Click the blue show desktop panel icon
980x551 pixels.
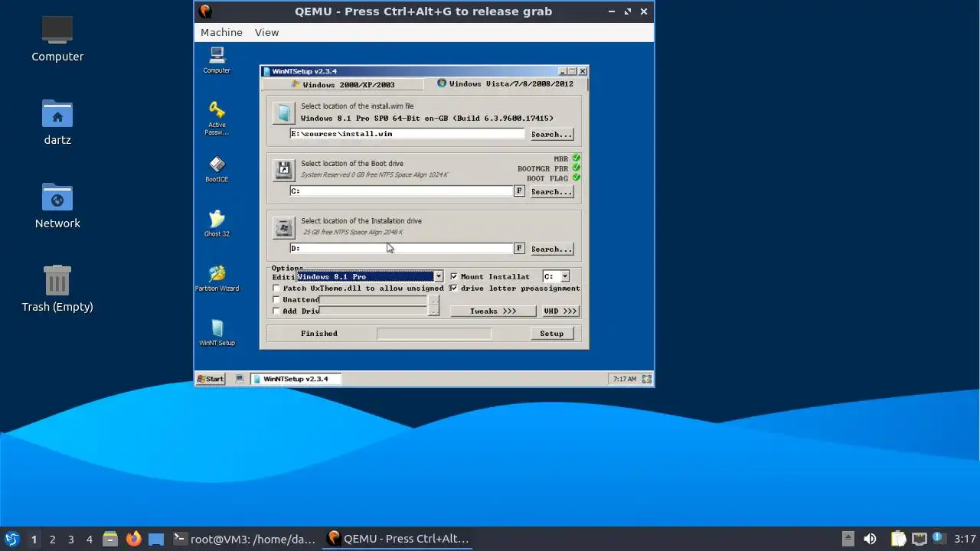(x=156, y=539)
